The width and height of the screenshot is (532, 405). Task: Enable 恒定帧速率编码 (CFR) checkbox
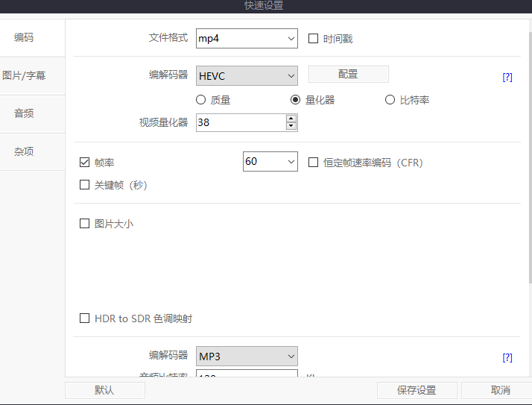pos(314,162)
